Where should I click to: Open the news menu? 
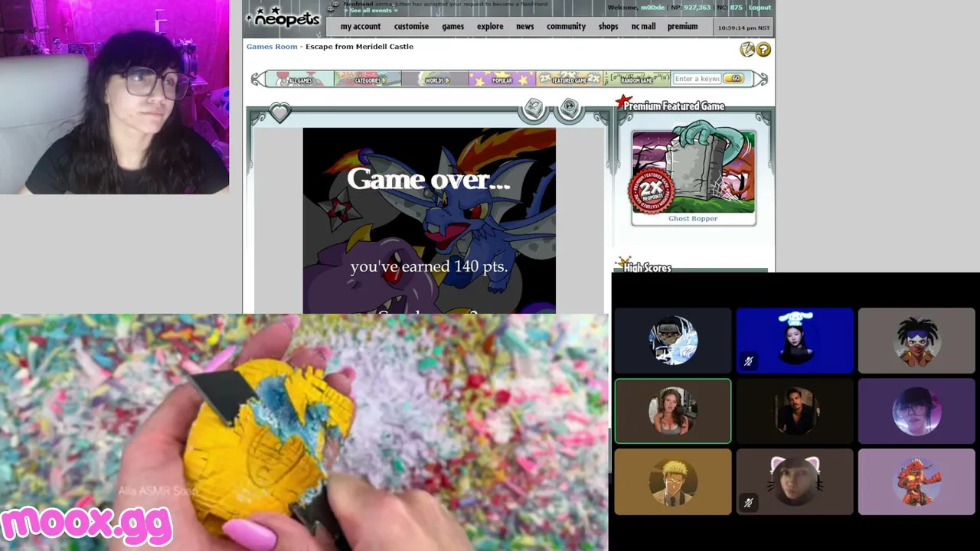pos(524,27)
